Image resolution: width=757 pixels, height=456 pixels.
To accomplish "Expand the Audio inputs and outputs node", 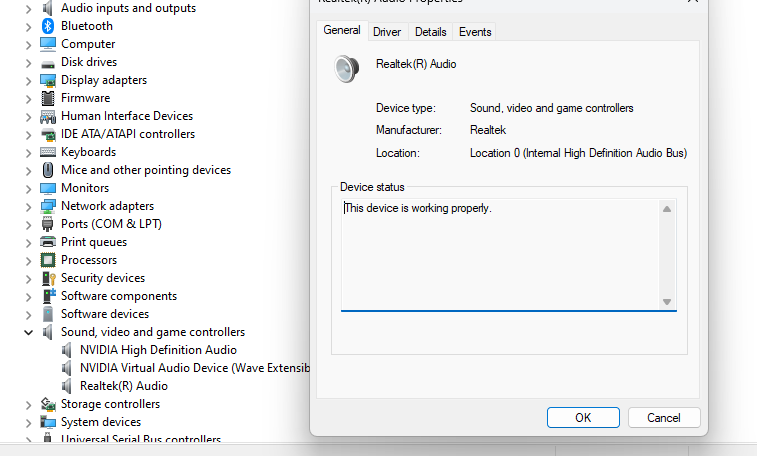I will click(x=28, y=9).
